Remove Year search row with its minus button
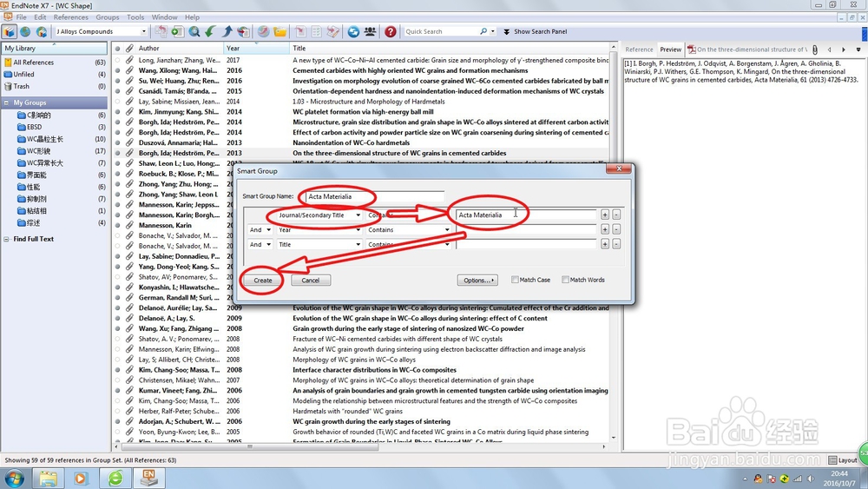The height and width of the screenshot is (489, 868). pos(616,229)
